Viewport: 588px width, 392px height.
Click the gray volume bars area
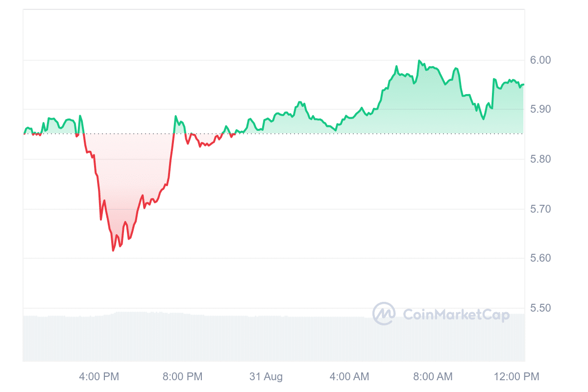245,338
